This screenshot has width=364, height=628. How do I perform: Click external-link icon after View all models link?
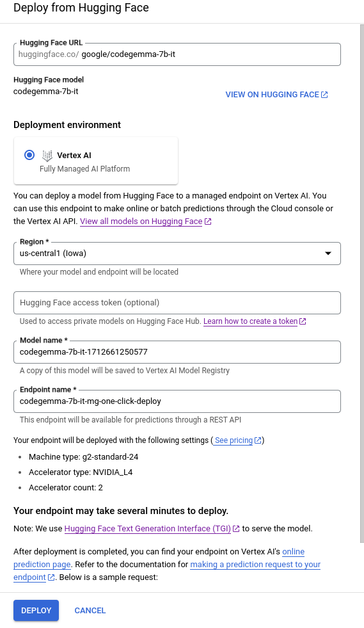click(x=208, y=221)
